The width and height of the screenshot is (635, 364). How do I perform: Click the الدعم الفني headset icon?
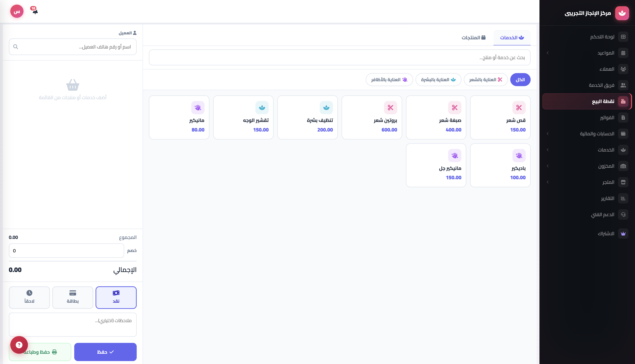[623, 215]
